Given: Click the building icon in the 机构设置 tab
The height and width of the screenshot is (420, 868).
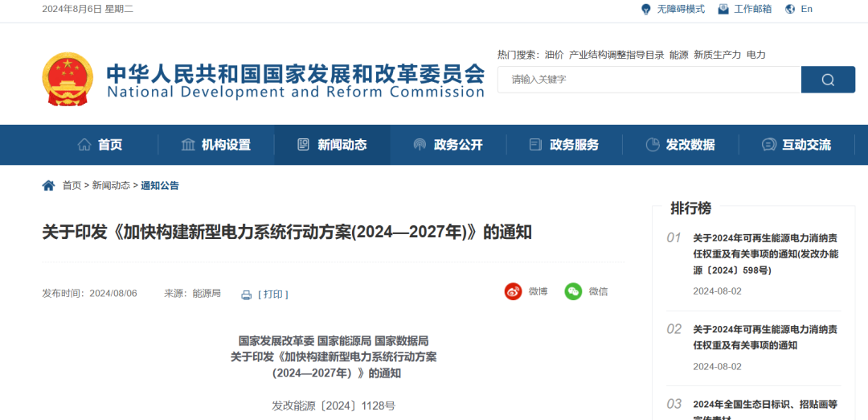Looking at the screenshot, I should click(188, 145).
